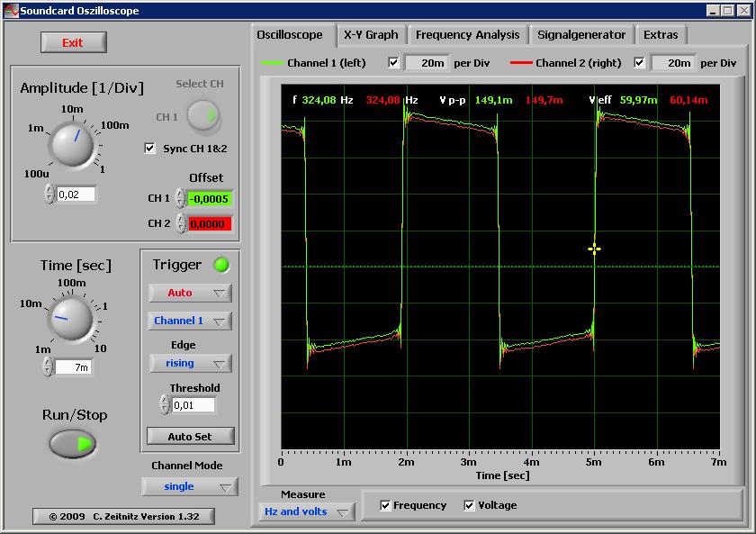Image resolution: width=756 pixels, height=534 pixels.
Task: Click the Threshold field showing 0,01
Action: click(x=193, y=405)
